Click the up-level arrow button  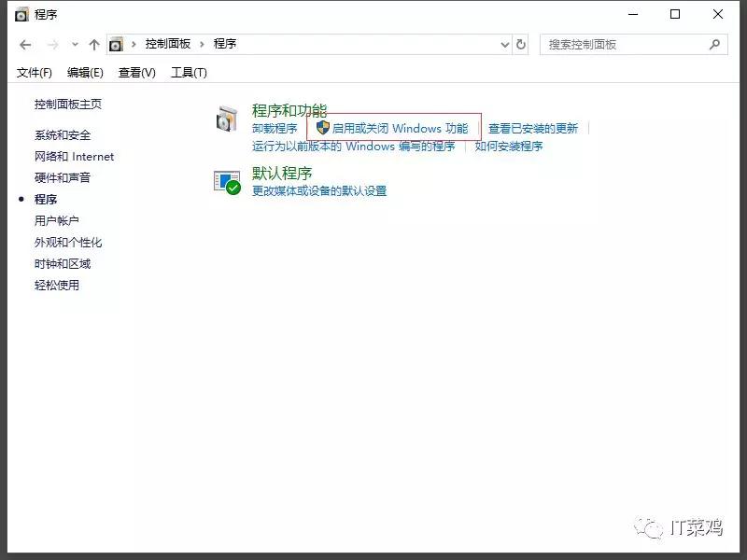pos(93,45)
